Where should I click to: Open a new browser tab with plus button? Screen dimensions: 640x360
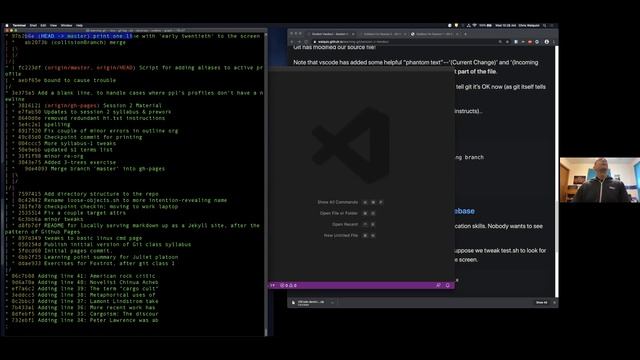465,34
